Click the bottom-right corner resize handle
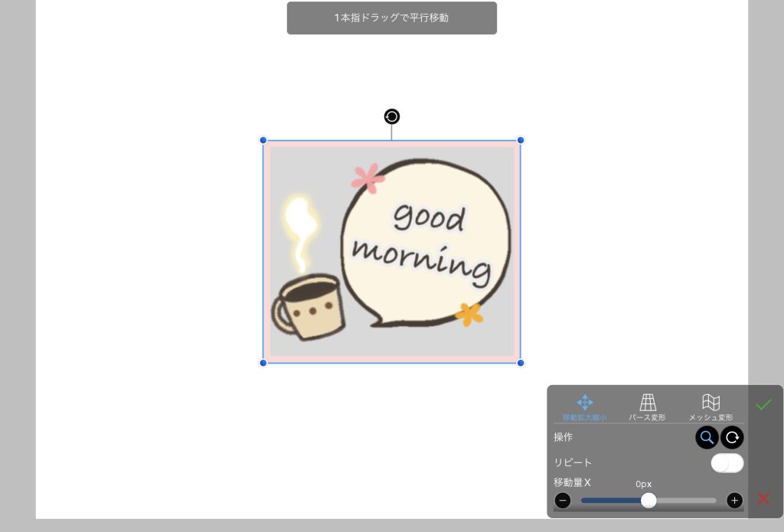Screen dimensions: 784x532 click(521, 363)
